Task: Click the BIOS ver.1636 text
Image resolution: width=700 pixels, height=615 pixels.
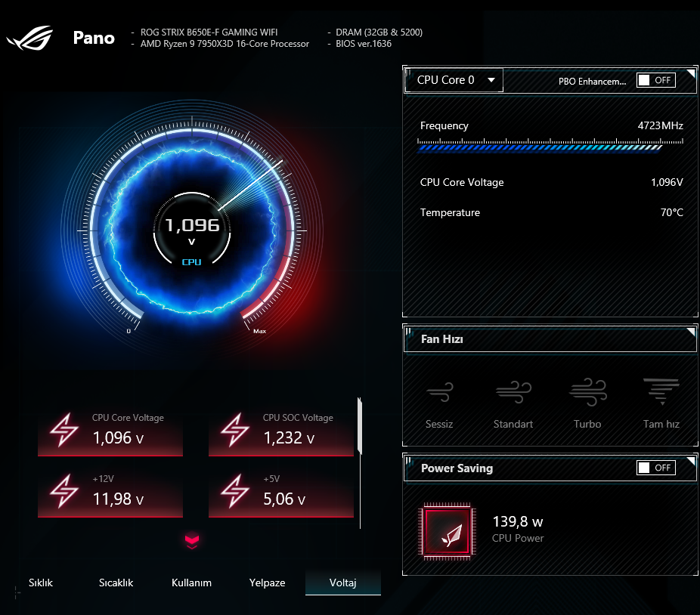Action: click(364, 44)
